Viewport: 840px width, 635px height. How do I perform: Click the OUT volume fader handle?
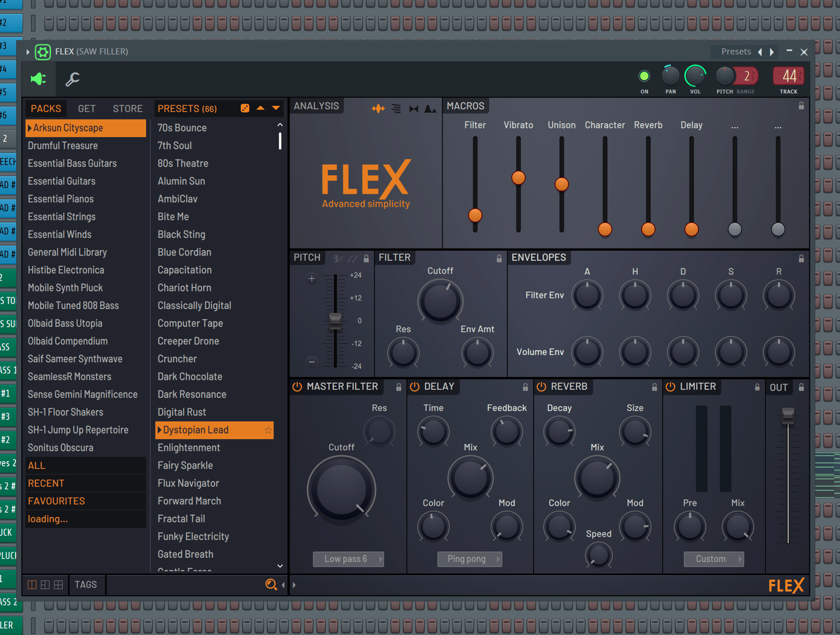[788, 415]
